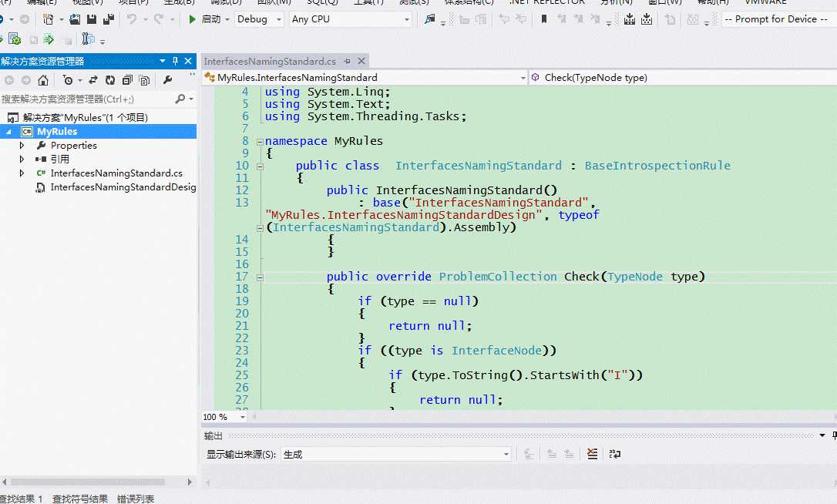Open Solution Explorer window options arrow

pos(163,62)
